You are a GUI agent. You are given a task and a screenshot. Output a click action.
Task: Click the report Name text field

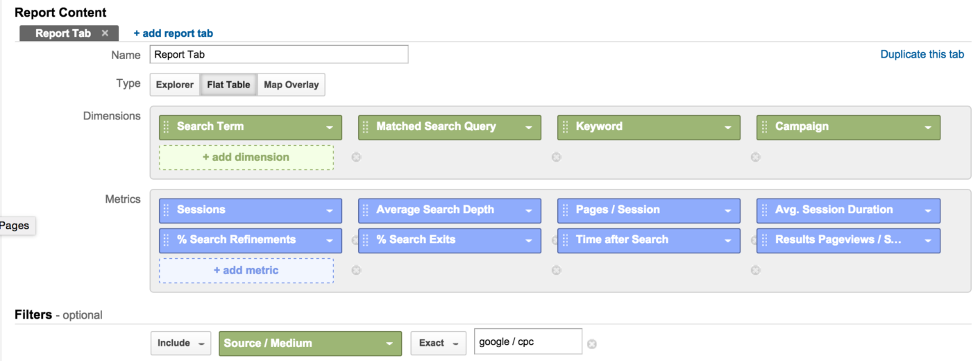(279, 54)
